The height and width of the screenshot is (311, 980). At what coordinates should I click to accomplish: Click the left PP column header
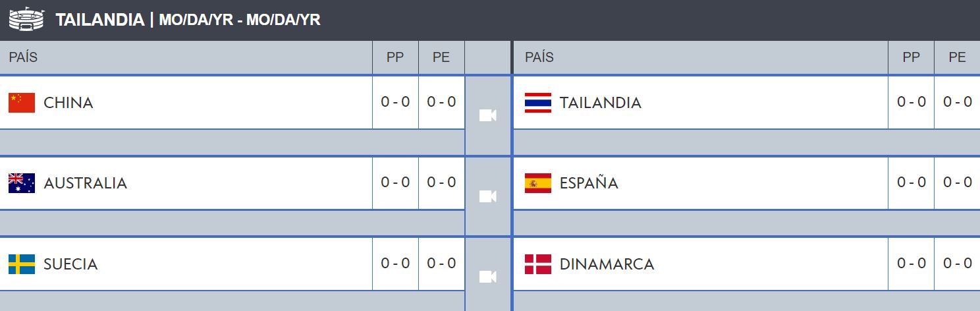[395, 57]
